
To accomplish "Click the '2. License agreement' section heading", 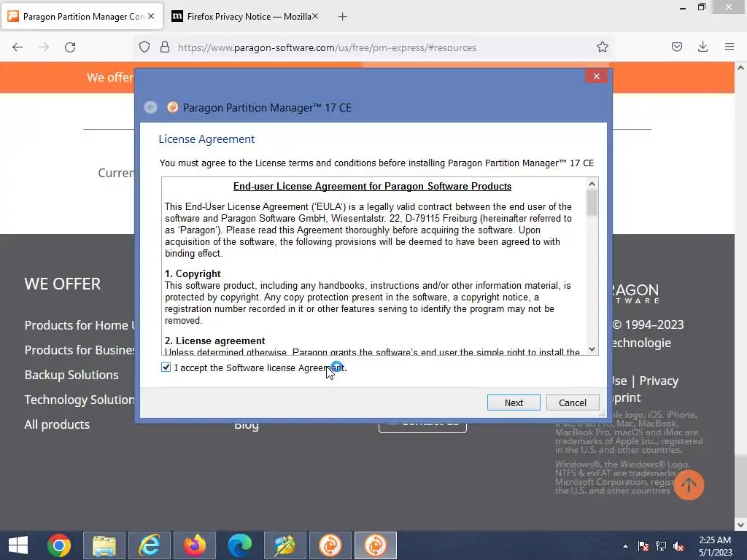I will tap(215, 341).
